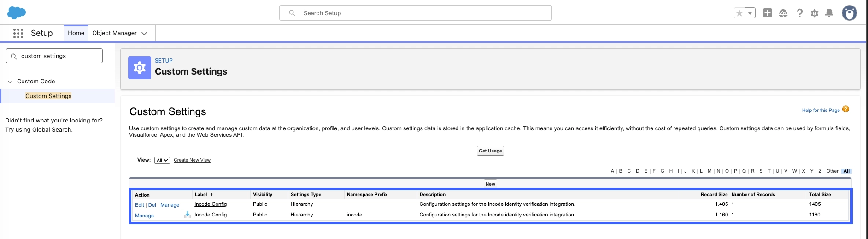Click the Settings Type column header

[306, 194]
